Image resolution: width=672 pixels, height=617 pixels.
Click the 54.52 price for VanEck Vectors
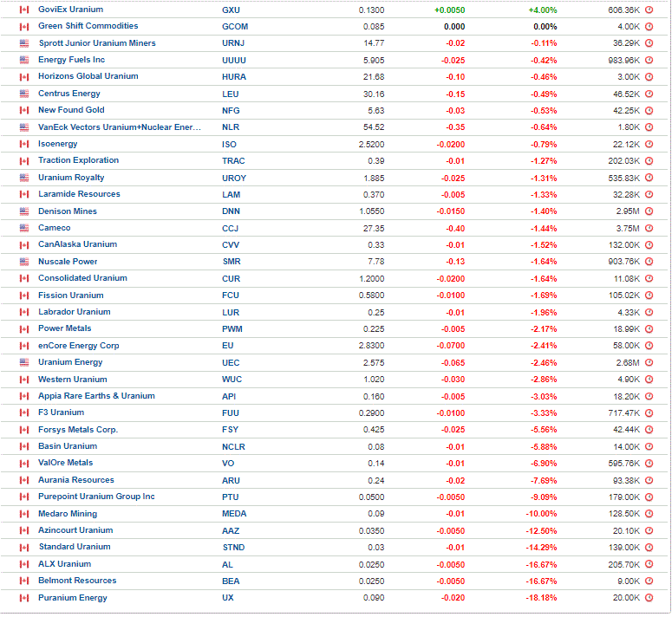(374, 127)
